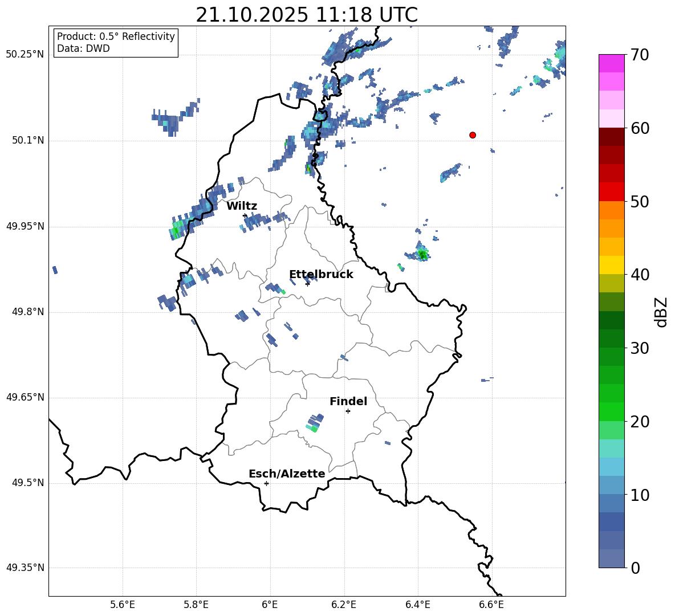
Task: Click the 49.95°N latitude label
Action: (26, 226)
